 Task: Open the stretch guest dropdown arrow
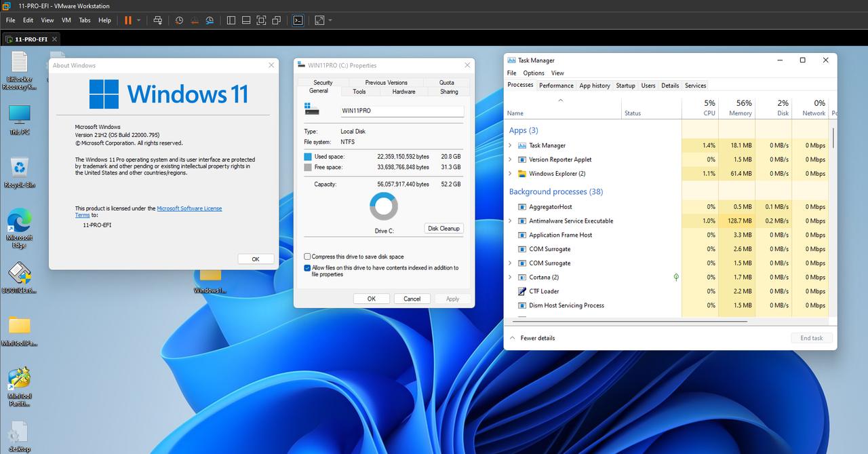(x=330, y=20)
